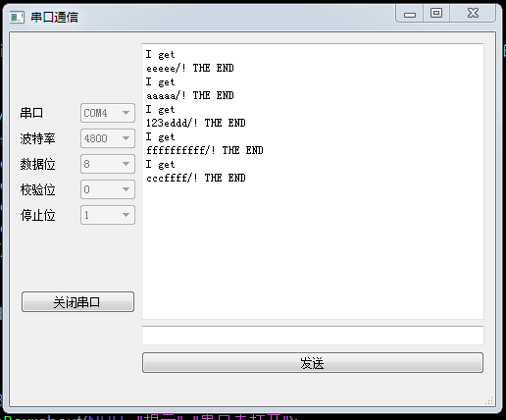506x420 pixels.
Task: Minimize the 串口通信 window
Action: click(x=409, y=14)
